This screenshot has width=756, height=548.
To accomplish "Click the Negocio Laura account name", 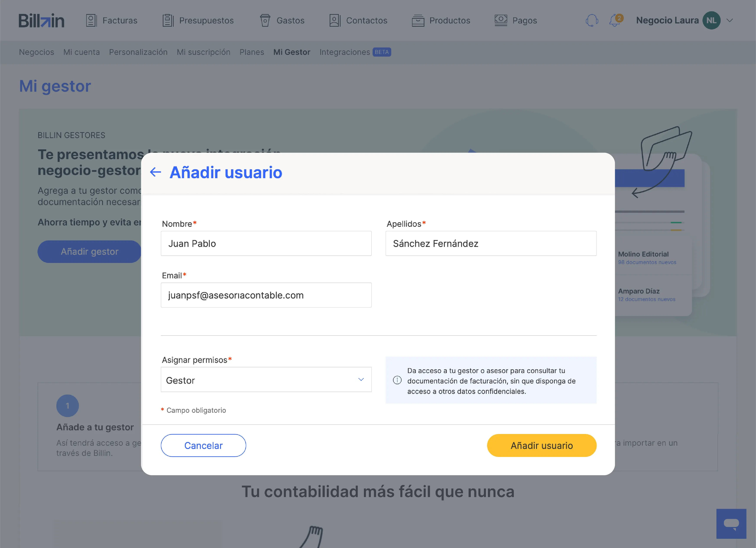I will pos(667,20).
